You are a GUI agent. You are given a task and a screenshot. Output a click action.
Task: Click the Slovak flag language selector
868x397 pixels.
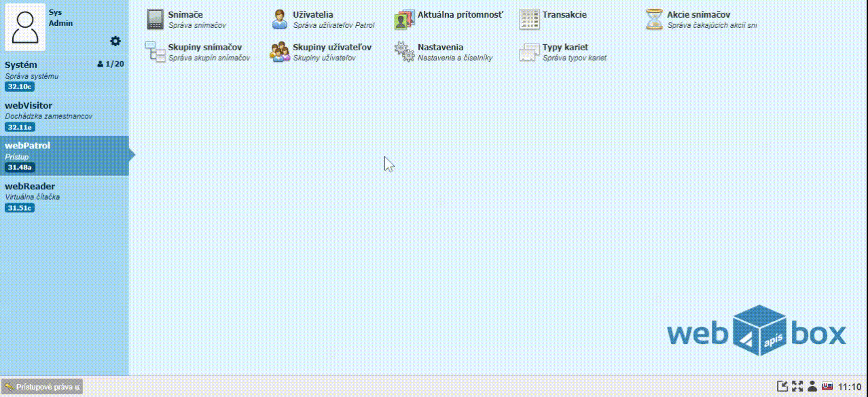click(827, 387)
